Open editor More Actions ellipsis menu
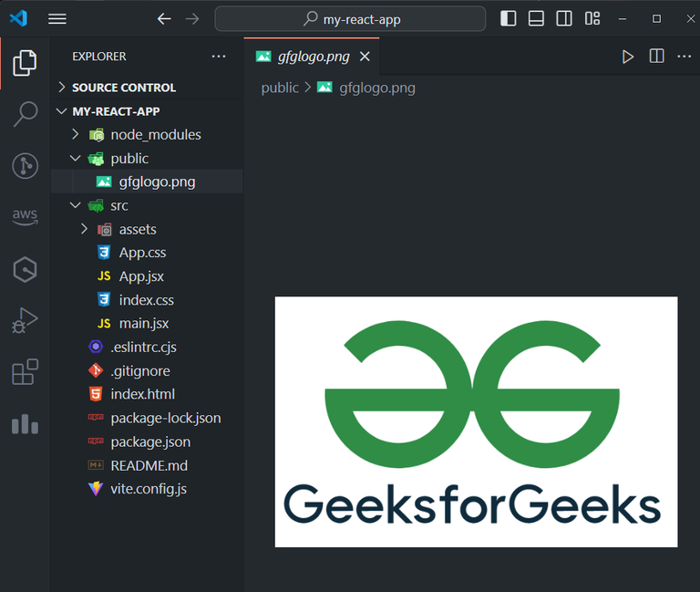 click(684, 57)
